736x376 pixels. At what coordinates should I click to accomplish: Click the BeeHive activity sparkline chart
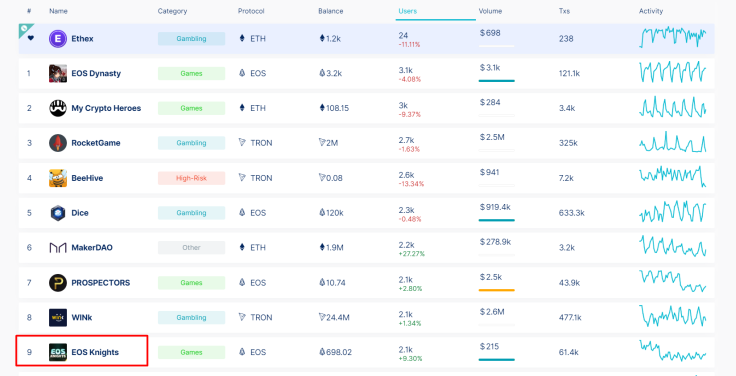click(673, 176)
